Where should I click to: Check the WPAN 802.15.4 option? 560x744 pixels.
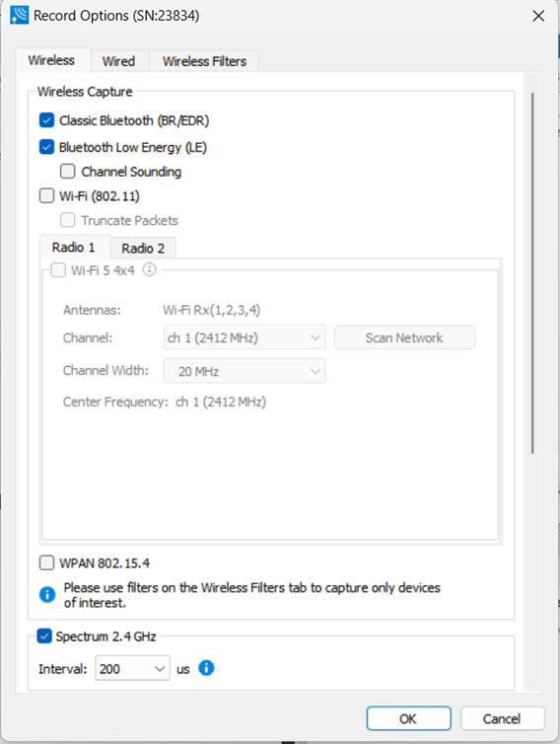(x=46, y=562)
